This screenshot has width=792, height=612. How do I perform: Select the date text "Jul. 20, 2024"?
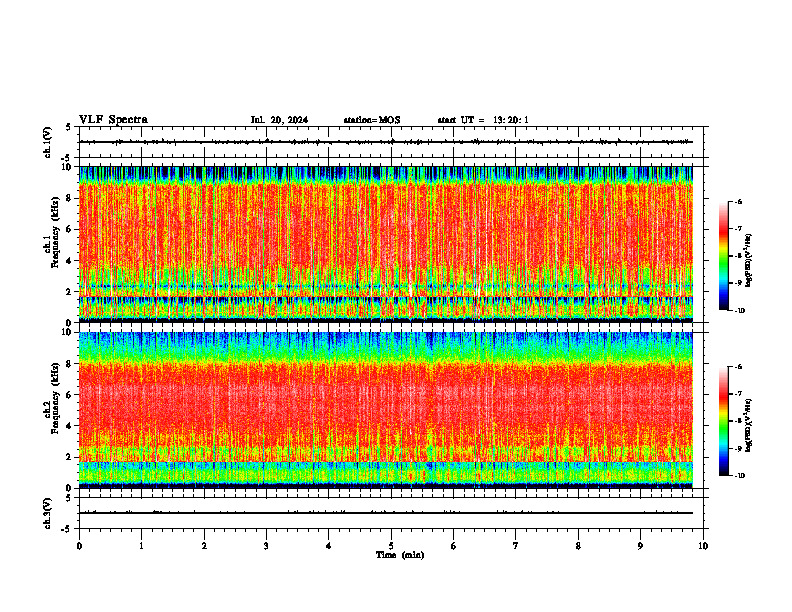[x=279, y=120]
